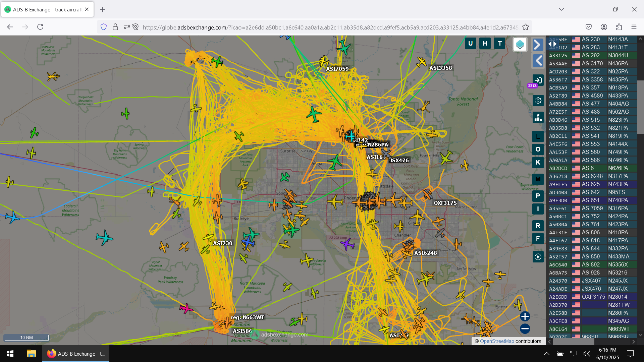Open the stats podium icon
The height and width of the screenshot is (362, 644).
[538, 117]
